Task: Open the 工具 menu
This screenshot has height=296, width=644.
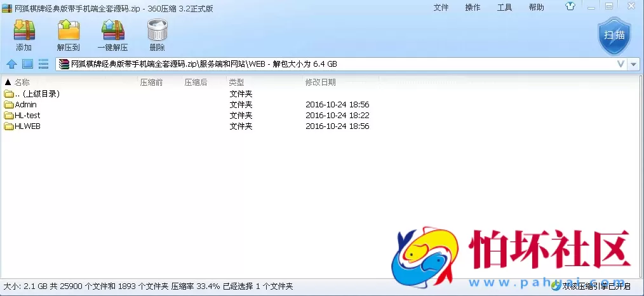Action: [504, 8]
